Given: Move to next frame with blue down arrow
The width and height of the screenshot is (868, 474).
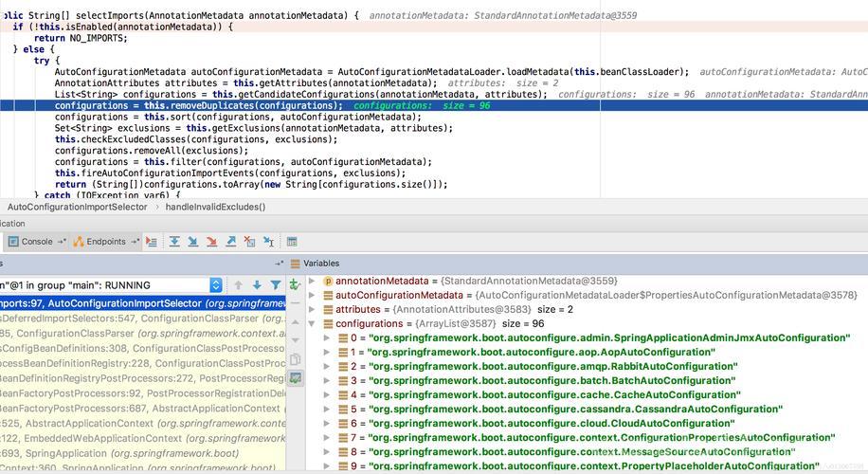Looking at the screenshot, I should coord(257,285).
